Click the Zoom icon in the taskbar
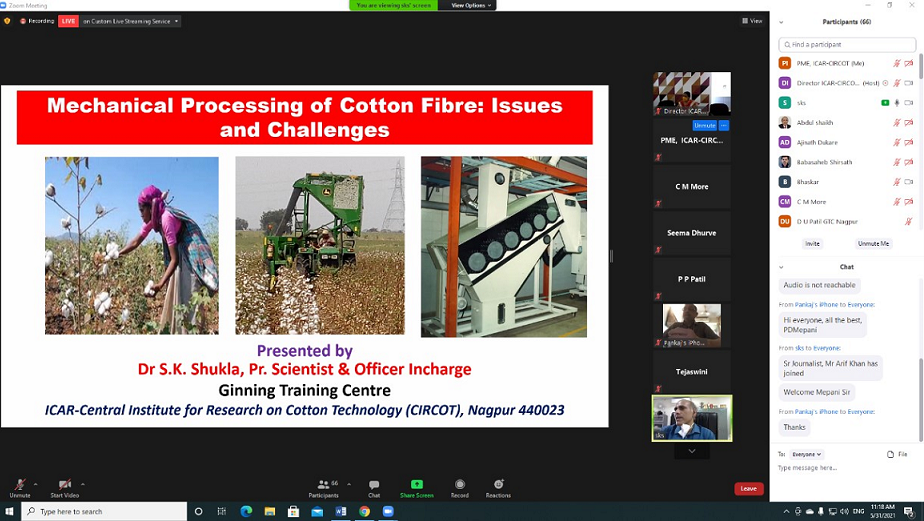This screenshot has width=924, height=521. pyautogui.click(x=388, y=511)
